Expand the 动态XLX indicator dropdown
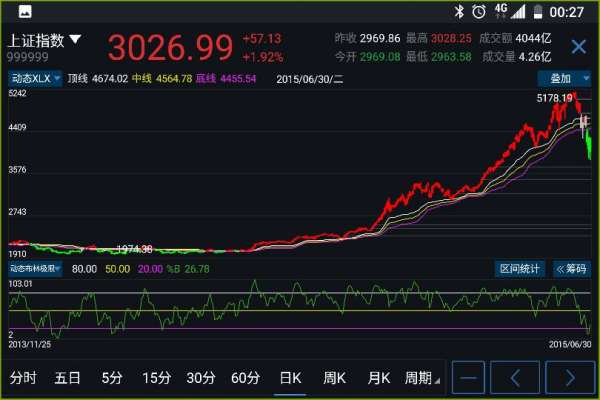 pyautogui.click(x=35, y=78)
